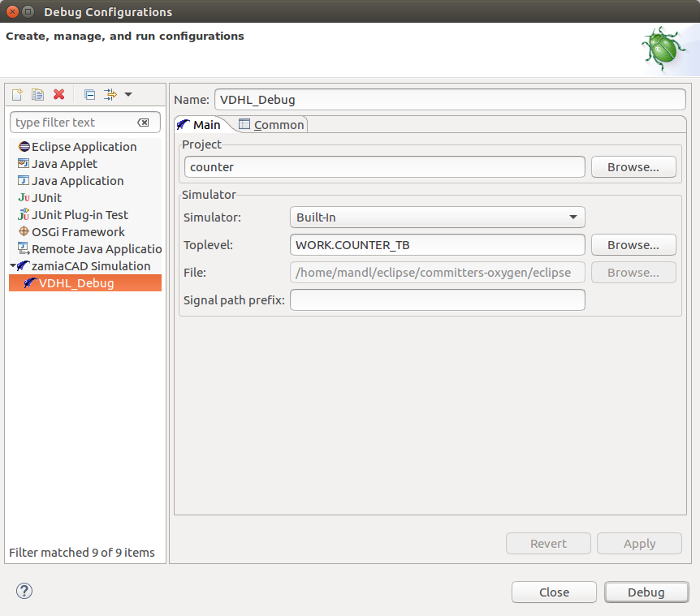Close the Debug Configurations window

click(12, 11)
